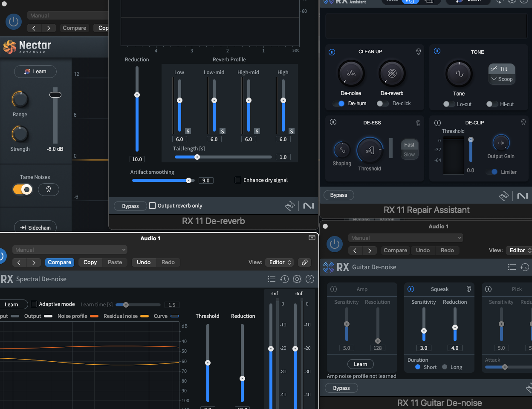Click the ear listen icon in De-ess
The height and width of the screenshot is (409, 532).
(x=418, y=123)
